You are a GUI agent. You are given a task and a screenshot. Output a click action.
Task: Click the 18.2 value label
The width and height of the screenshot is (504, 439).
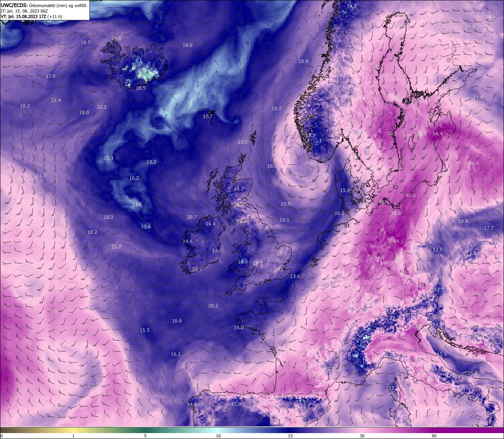pos(92,232)
